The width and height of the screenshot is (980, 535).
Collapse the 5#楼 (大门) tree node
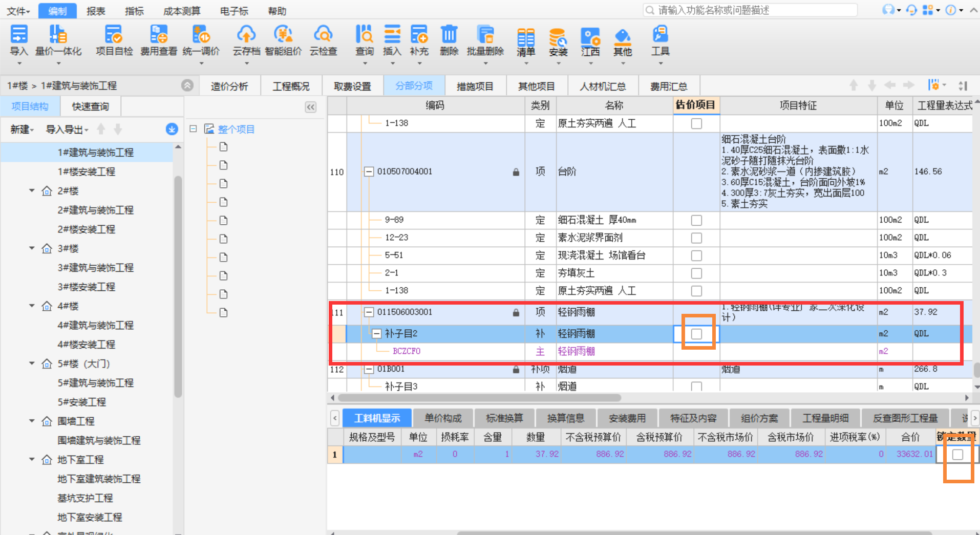click(x=32, y=363)
